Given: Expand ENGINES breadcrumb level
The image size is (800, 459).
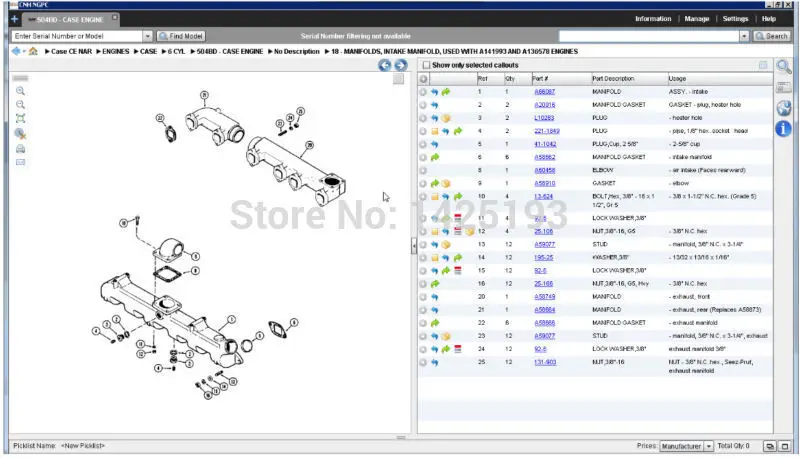Looking at the screenshot, I should pyautogui.click(x=98, y=52).
